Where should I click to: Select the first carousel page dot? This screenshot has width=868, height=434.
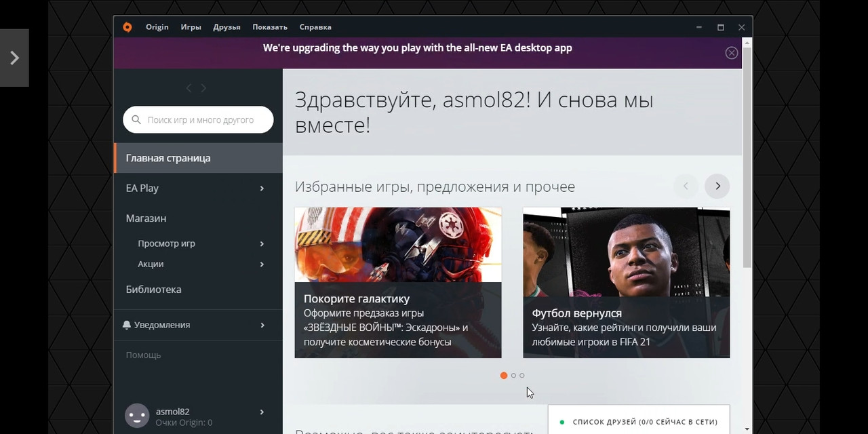[x=504, y=376]
